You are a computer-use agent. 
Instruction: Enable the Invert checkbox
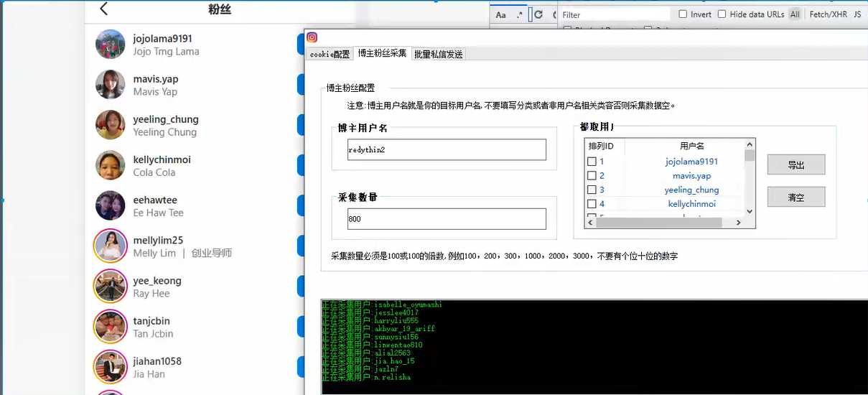pyautogui.click(x=683, y=14)
